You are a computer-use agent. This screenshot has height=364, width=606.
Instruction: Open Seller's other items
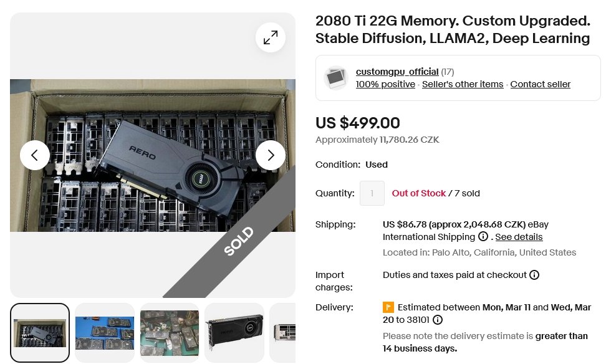463,84
